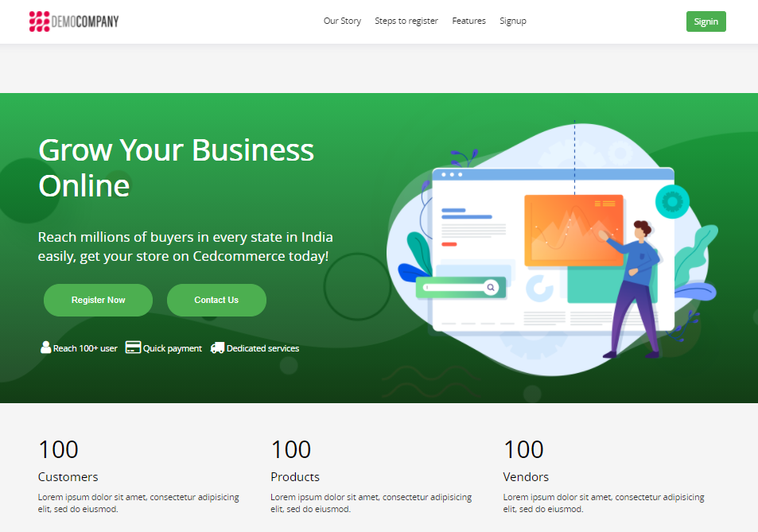Click the Reach 100+ user text
Screen dimensions: 758x532
click(85, 348)
